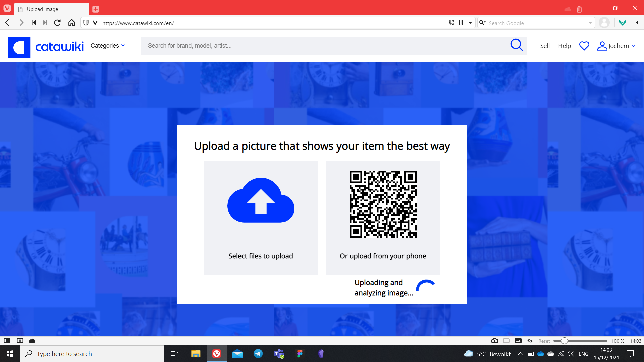Open the Sell link
The width and height of the screenshot is (644, 362).
pos(545,46)
